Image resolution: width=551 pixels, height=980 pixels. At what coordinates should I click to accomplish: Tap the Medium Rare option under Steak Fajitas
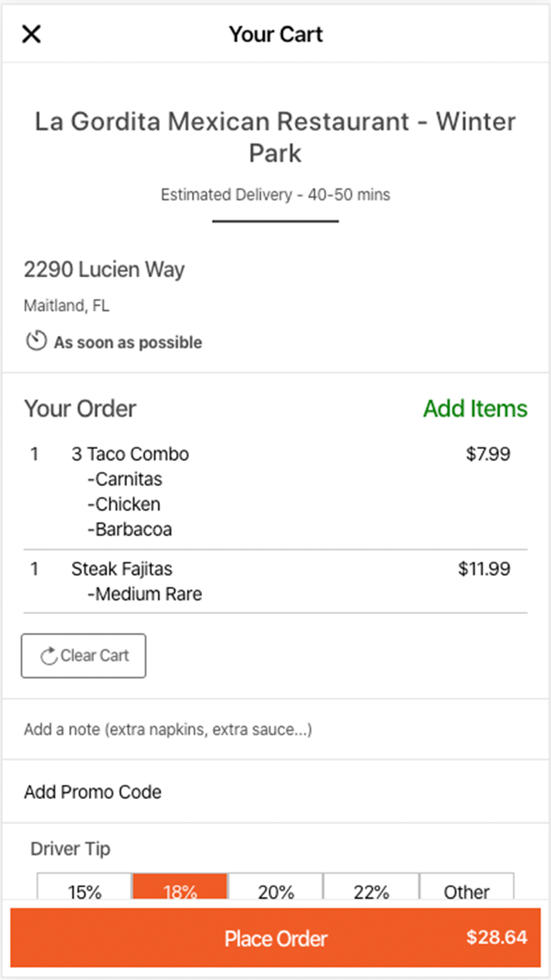click(x=145, y=594)
